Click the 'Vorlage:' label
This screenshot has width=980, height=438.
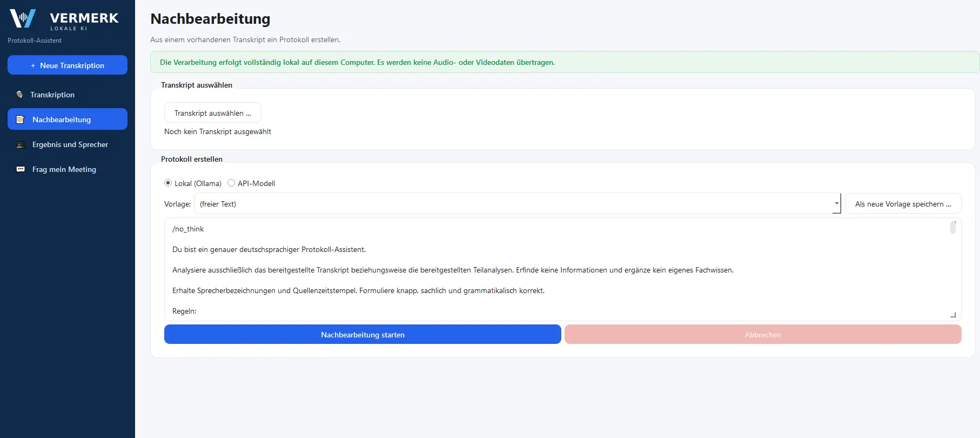pyautogui.click(x=178, y=204)
